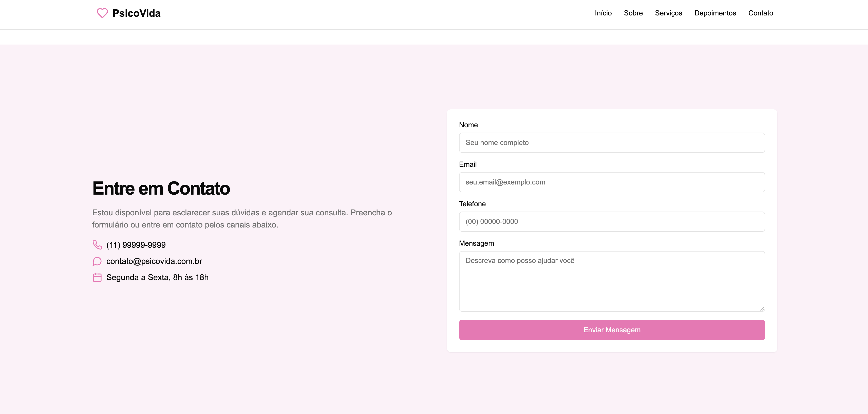Click the contato@psicovida.com.br email link
The height and width of the screenshot is (414, 868).
(x=154, y=261)
